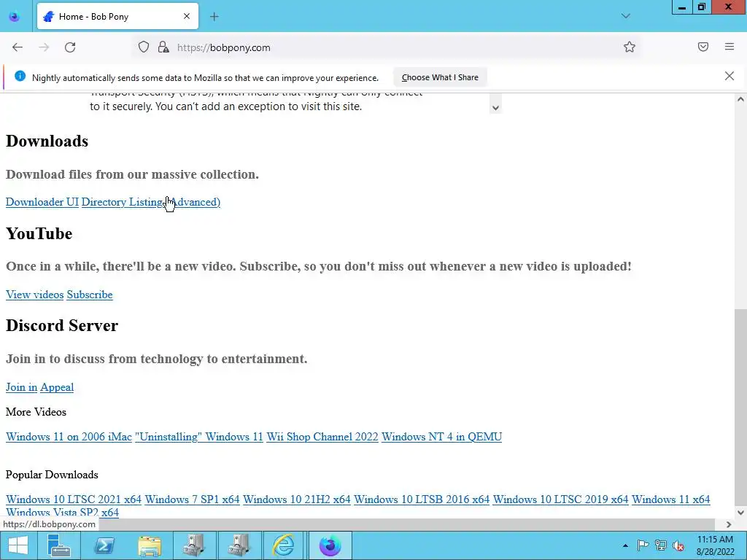
Task: Open Firefox application hamburger menu
Action: click(x=729, y=47)
